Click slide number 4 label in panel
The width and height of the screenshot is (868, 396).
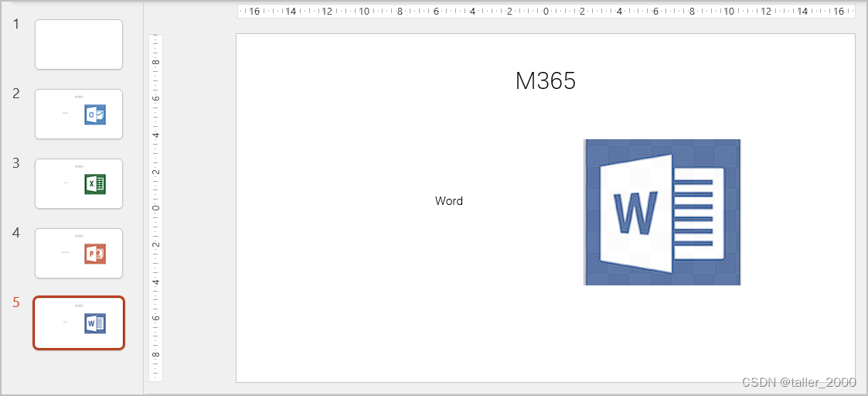(x=16, y=233)
